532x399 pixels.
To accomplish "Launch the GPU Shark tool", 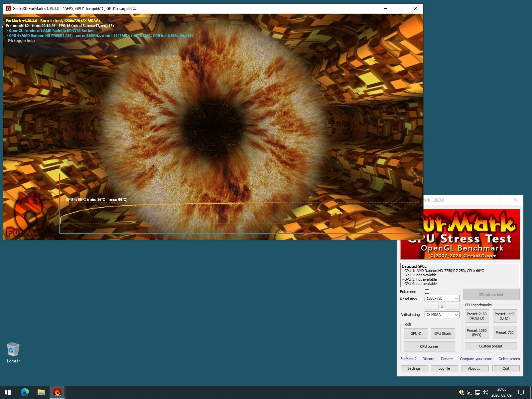I will click(443, 333).
